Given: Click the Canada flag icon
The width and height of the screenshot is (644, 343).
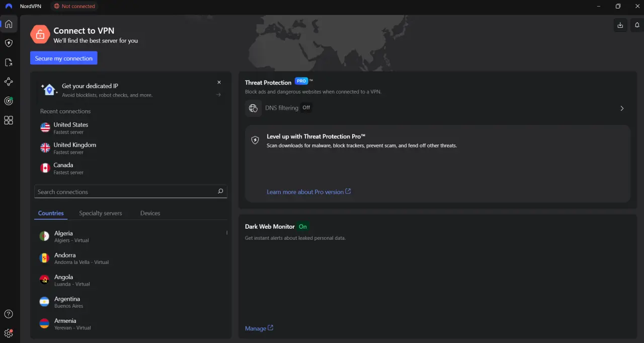Looking at the screenshot, I should coord(45,168).
